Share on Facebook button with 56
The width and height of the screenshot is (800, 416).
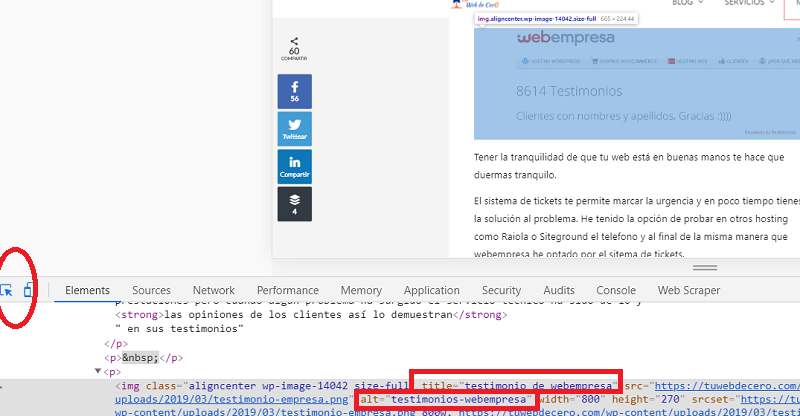pos(294,91)
